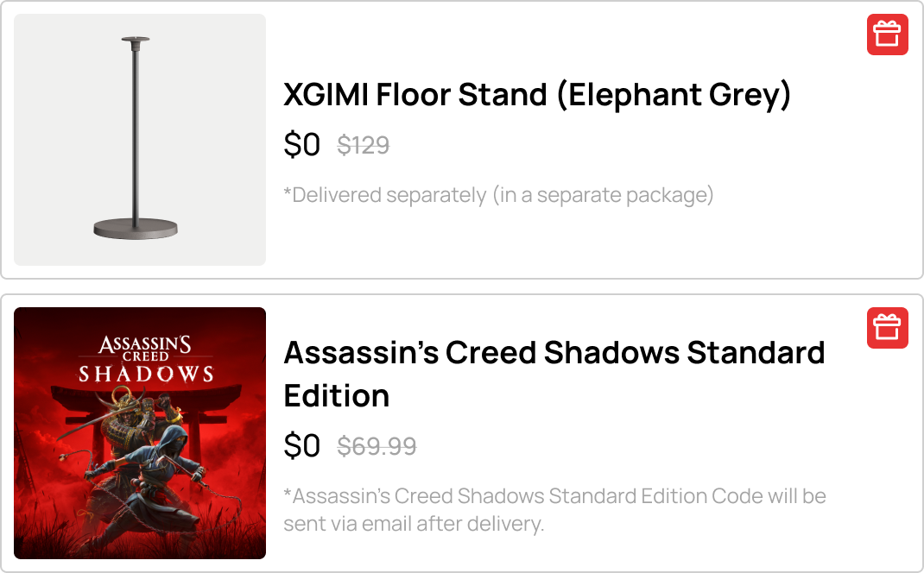The image size is (924, 573).
Task: Click the crossed-out $69.99 original price
Action: 377,446
